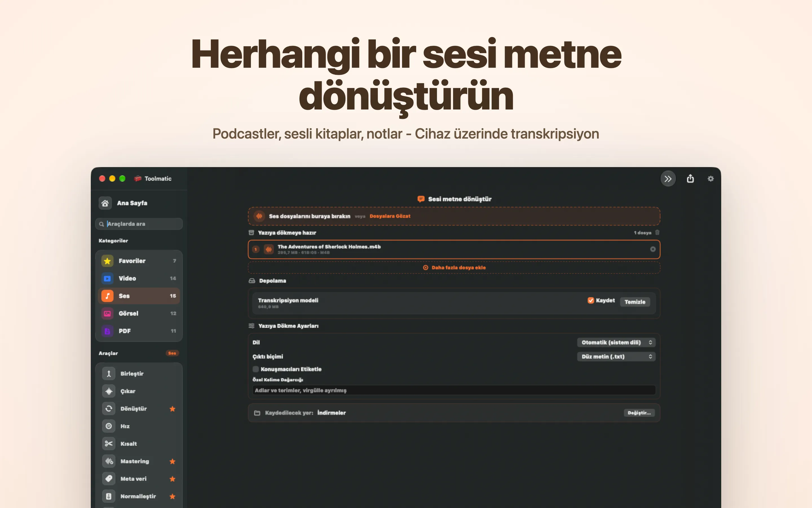Open the PDF category
Viewport: 812px width, 508px height.
click(x=139, y=331)
